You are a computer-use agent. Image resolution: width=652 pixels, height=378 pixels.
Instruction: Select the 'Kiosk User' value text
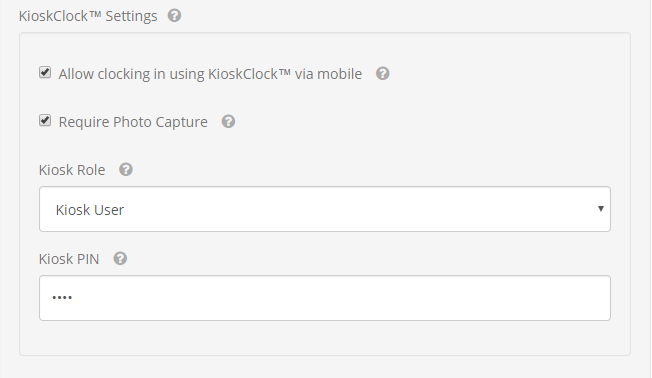click(x=90, y=210)
